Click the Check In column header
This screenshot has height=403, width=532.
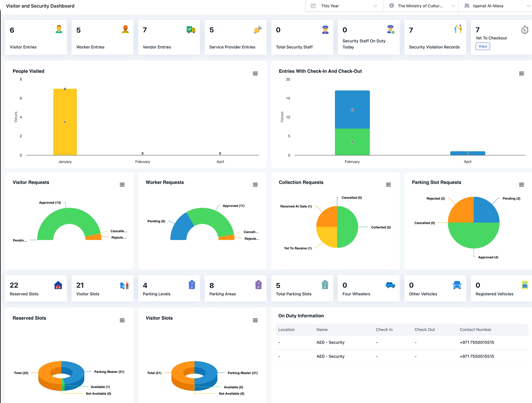tap(384, 329)
